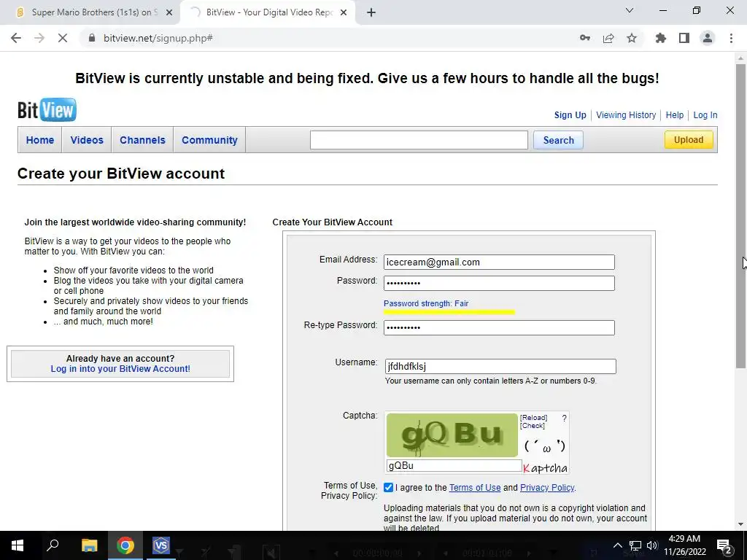This screenshot has width=747, height=560.
Task: Open Windows taskbar search
Action: (x=53, y=545)
